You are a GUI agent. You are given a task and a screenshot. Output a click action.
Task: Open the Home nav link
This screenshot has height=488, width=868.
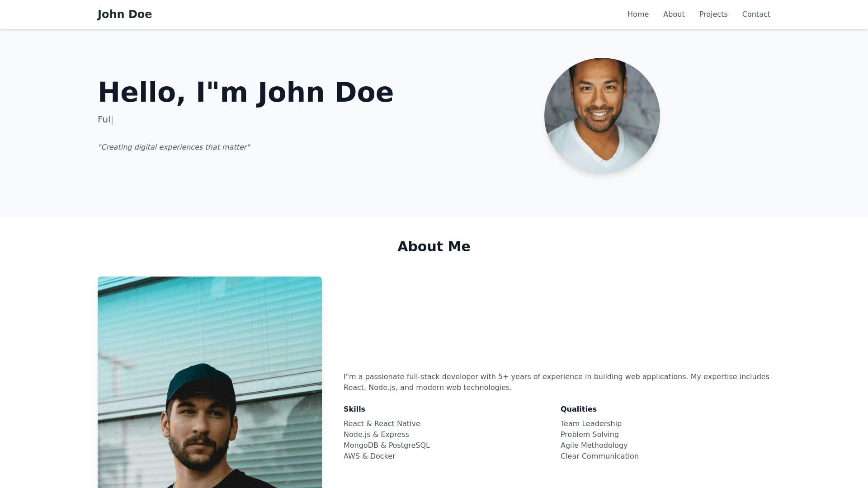[x=637, y=14]
